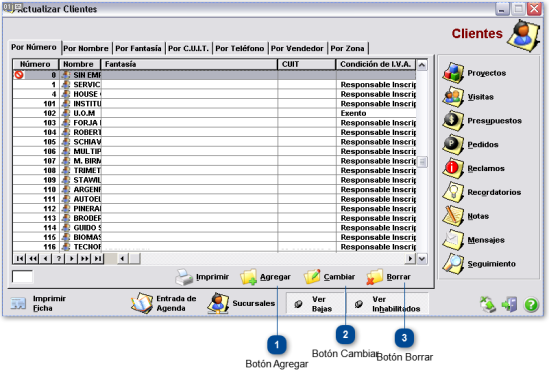Viewport: 549px width, 383px height.
Task: Open the Recordatorios lightbulb icon
Action: pos(453,192)
